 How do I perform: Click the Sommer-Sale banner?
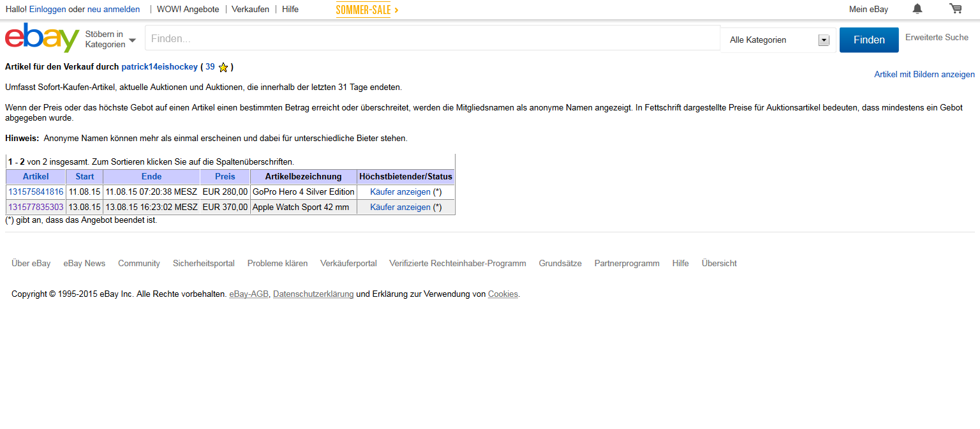pos(367,10)
